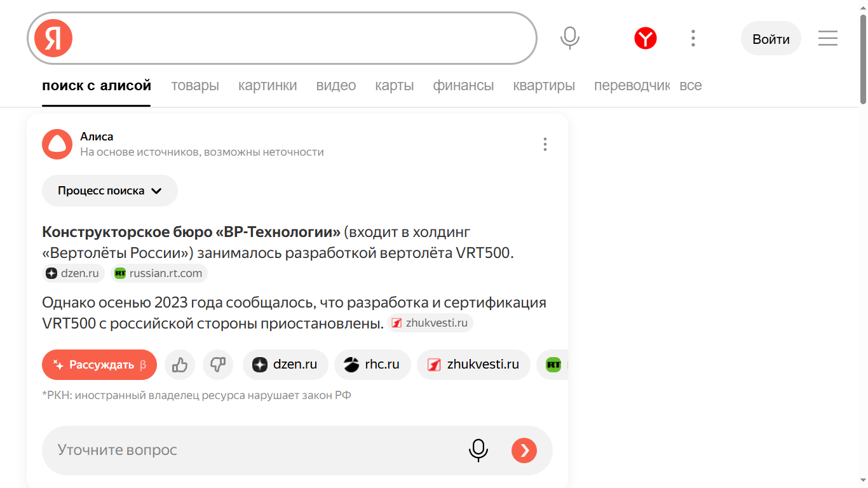
Task: Open the "квартиры" tab
Action: (x=544, y=86)
